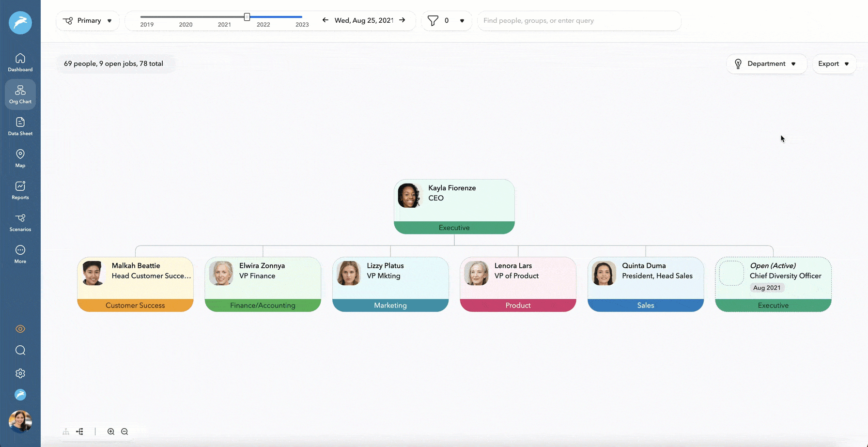Open the Primary chart dropdown
868x447 pixels.
pyautogui.click(x=87, y=20)
